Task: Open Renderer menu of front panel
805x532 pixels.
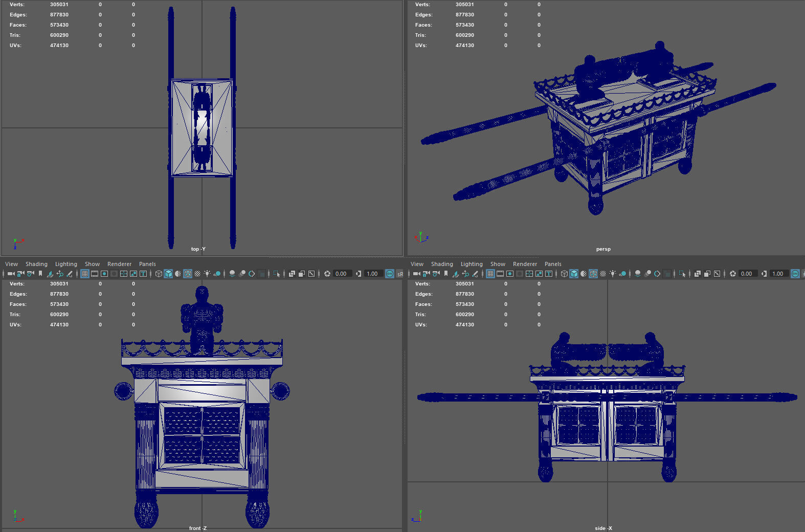Action: (x=119, y=264)
